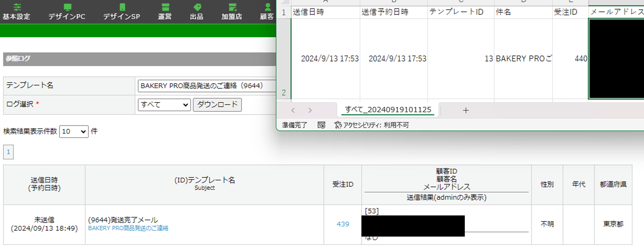
Task: Select Excel cell starting with BAKERY PRO
Action: pyautogui.click(x=523, y=59)
